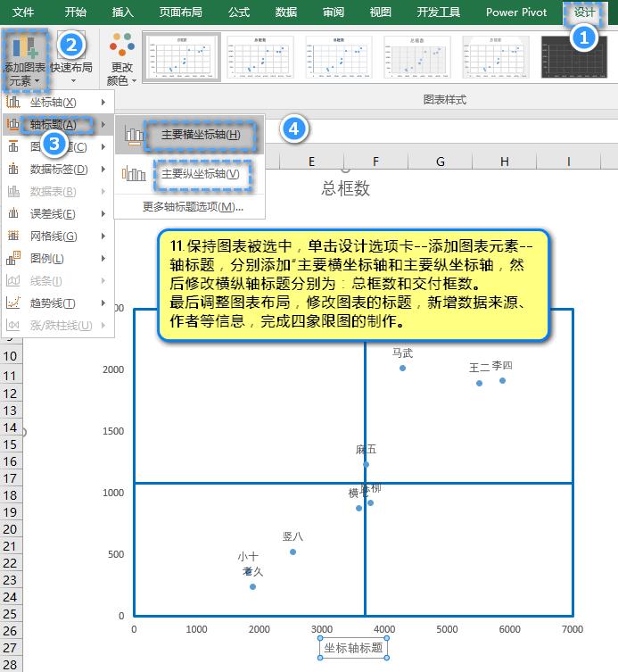Expand the 数据标签(D) submenu

(59, 170)
